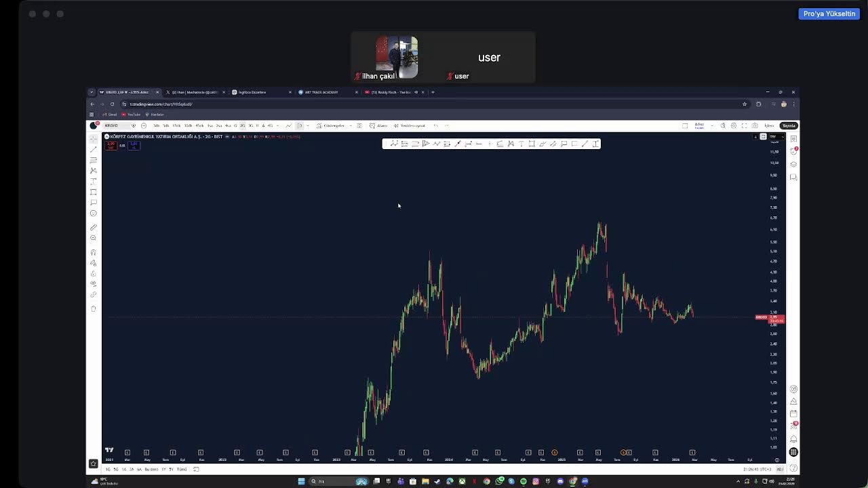Screen dimensions: 868x488
Task: Click the İşlem trade button
Action: click(769, 125)
